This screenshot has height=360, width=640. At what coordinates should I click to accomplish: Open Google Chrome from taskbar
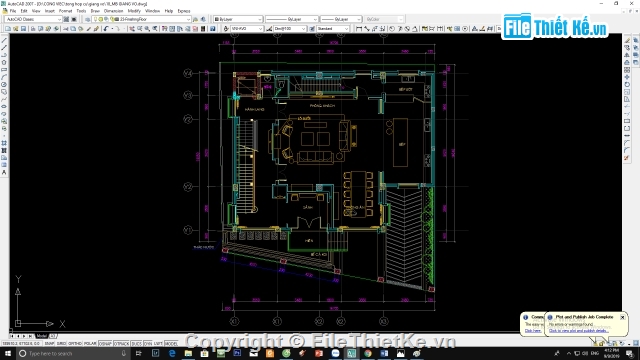click(x=368, y=353)
